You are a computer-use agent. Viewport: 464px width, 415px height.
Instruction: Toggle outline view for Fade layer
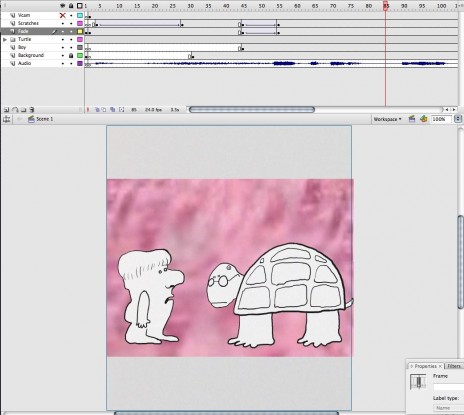80,31
